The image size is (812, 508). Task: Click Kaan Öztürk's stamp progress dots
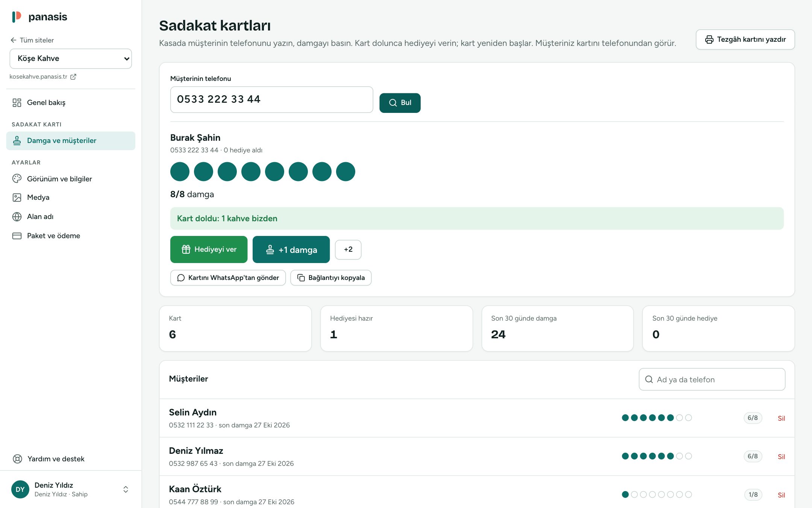tap(657, 494)
